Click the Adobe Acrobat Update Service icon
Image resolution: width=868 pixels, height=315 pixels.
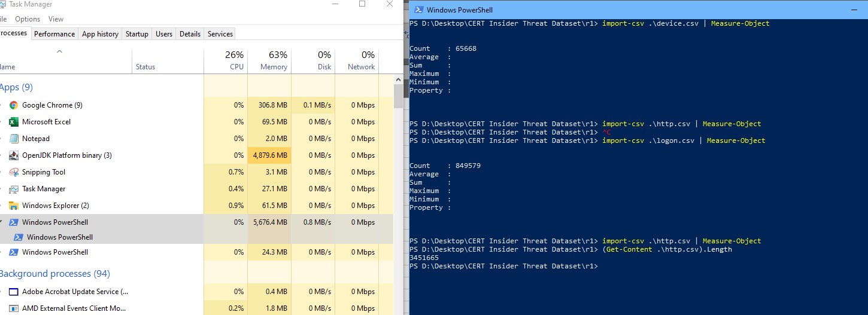click(x=14, y=292)
